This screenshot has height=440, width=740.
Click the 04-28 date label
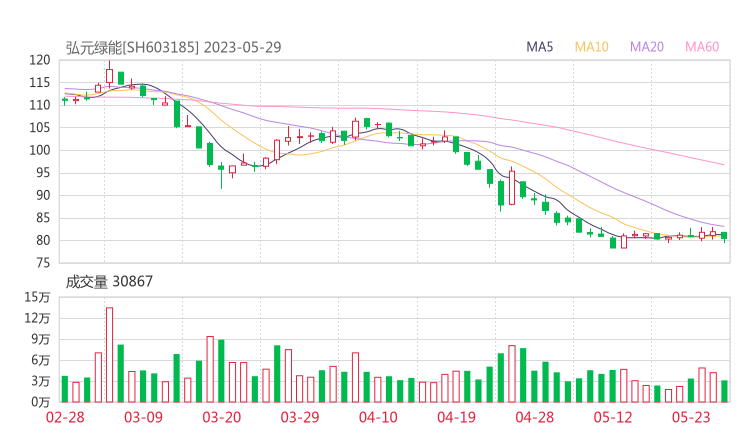(x=535, y=417)
